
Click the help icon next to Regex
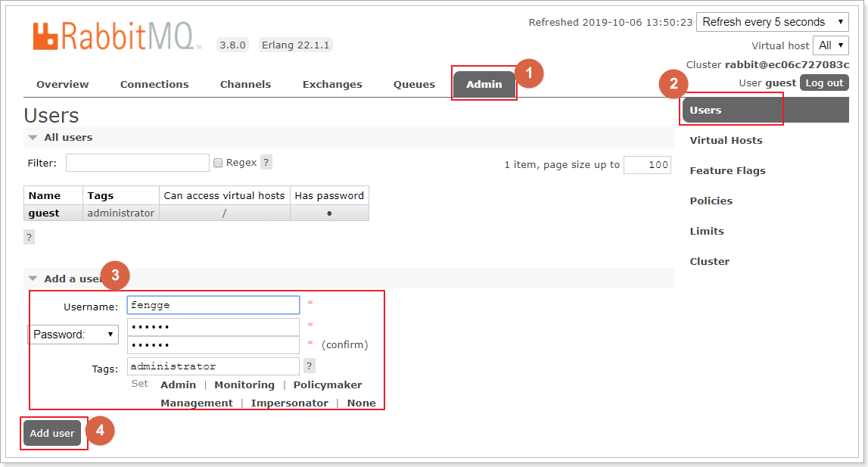[x=266, y=163]
